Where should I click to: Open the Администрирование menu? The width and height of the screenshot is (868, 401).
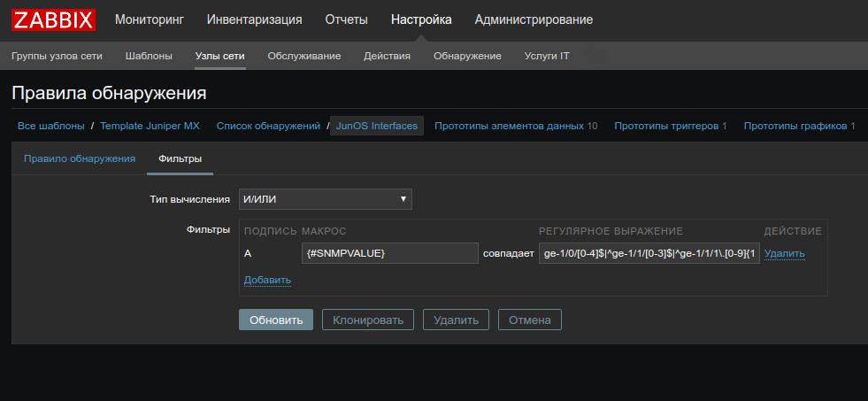coord(534,19)
